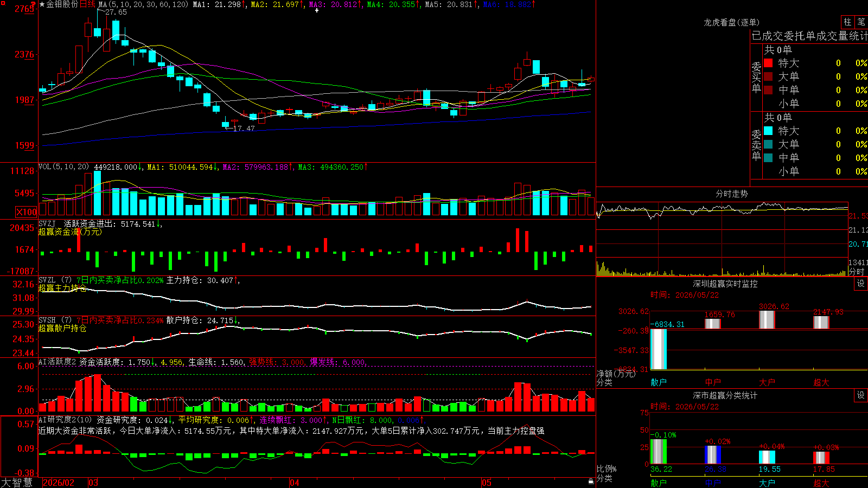The width and height of the screenshot is (868, 488).
Task: Click the 委买单 section label
Action: tap(756, 78)
